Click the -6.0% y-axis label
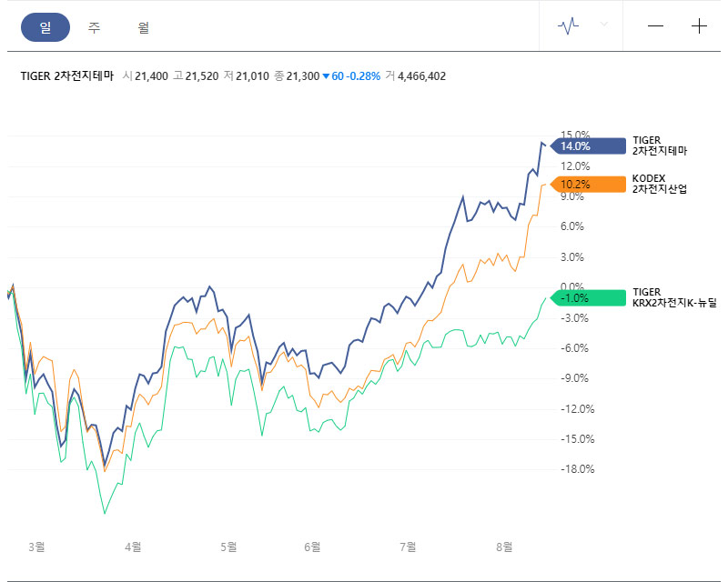This screenshot has height=582, width=728. click(x=574, y=348)
